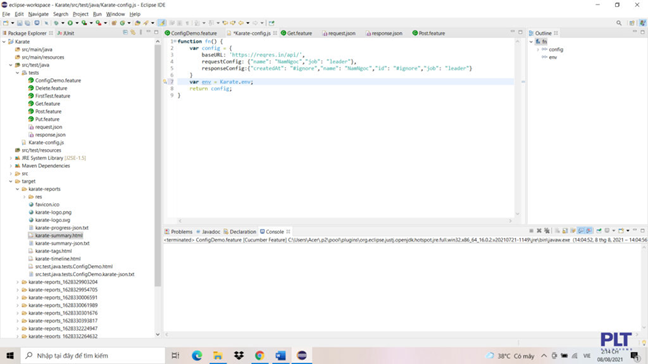Collapse the target folder
The image size is (648, 364).
(11, 181)
